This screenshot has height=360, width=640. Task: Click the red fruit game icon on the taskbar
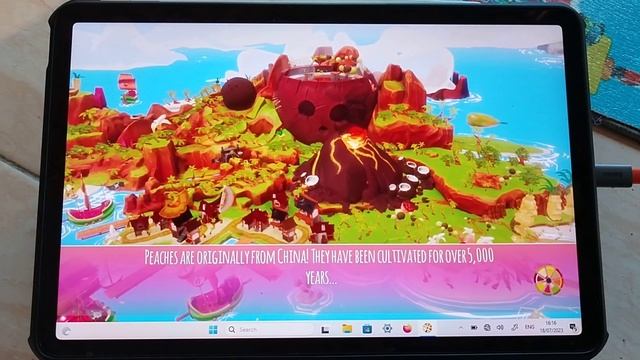[x=407, y=328]
